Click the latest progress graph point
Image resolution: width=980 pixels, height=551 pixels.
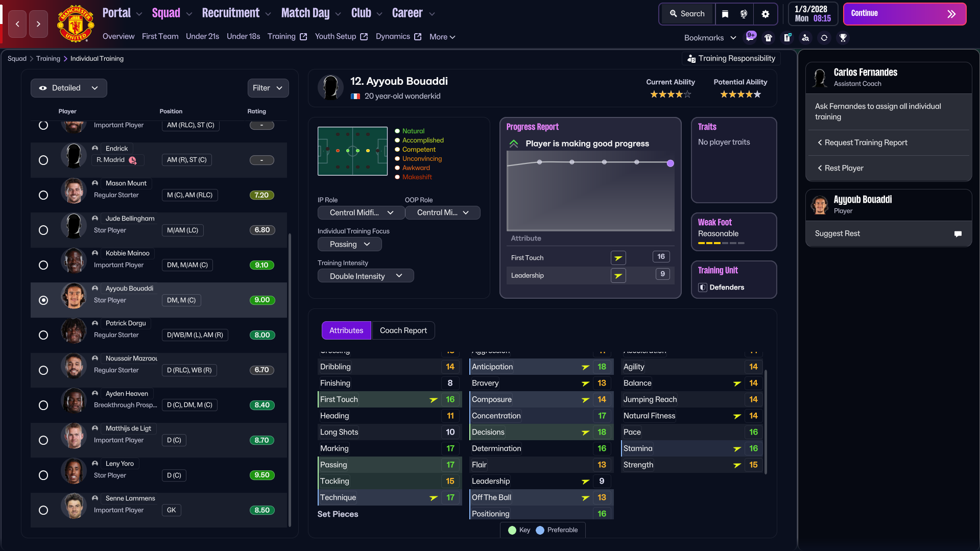tap(671, 163)
